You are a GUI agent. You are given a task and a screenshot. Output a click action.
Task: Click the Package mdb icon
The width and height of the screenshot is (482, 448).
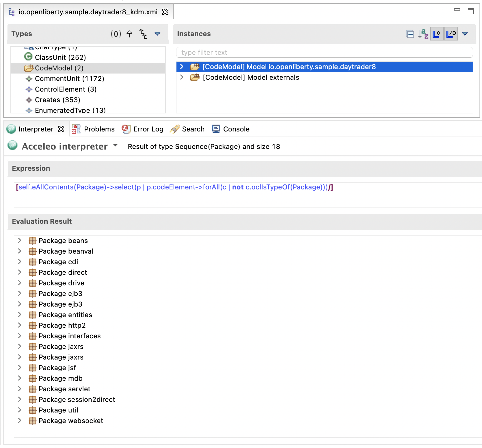pyautogui.click(x=33, y=379)
